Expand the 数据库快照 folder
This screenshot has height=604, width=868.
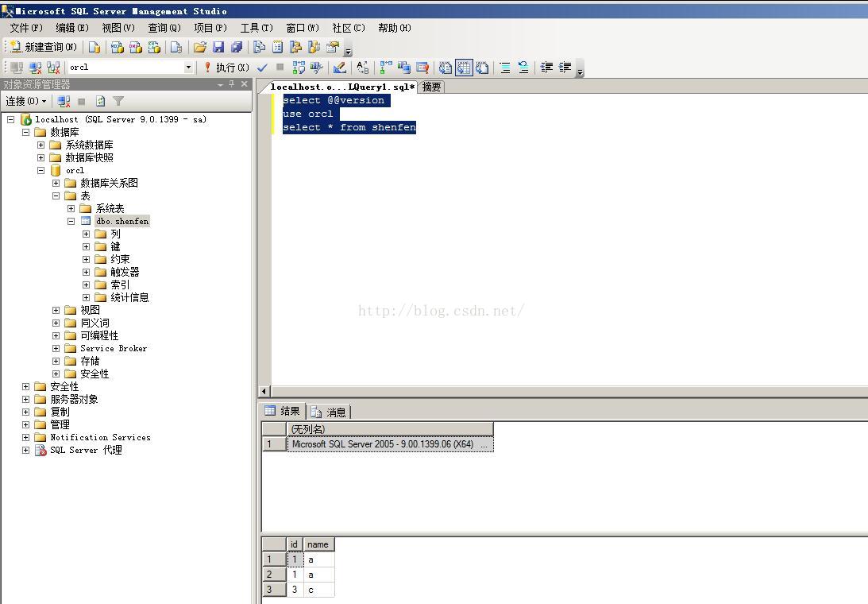tap(41, 157)
